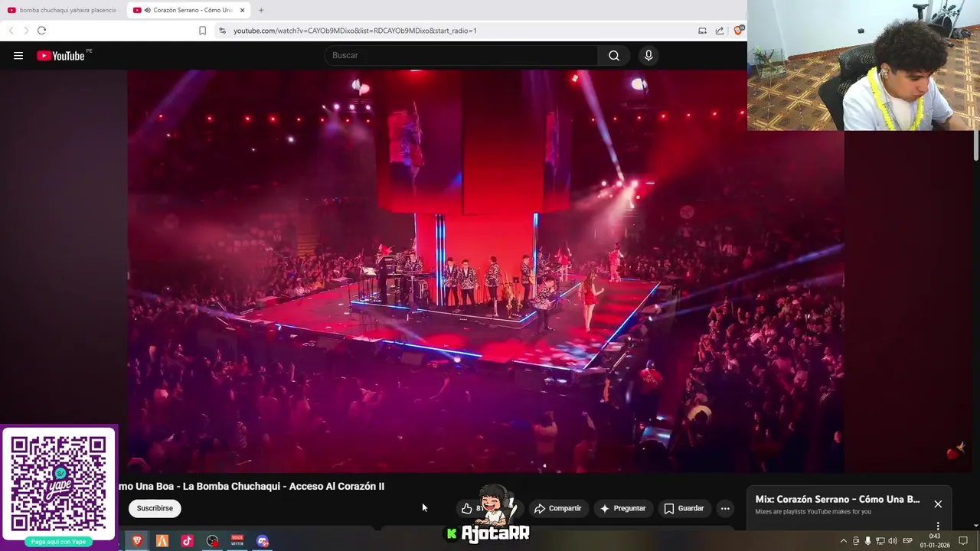Close the Mix playlist panel

point(938,504)
